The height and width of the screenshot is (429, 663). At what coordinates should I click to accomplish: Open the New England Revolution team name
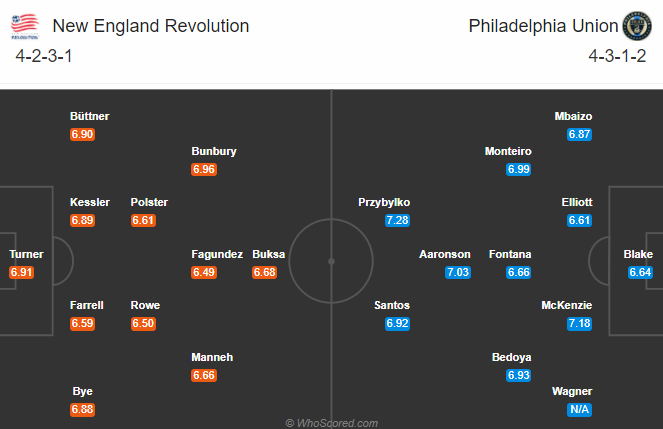[151, 26]
